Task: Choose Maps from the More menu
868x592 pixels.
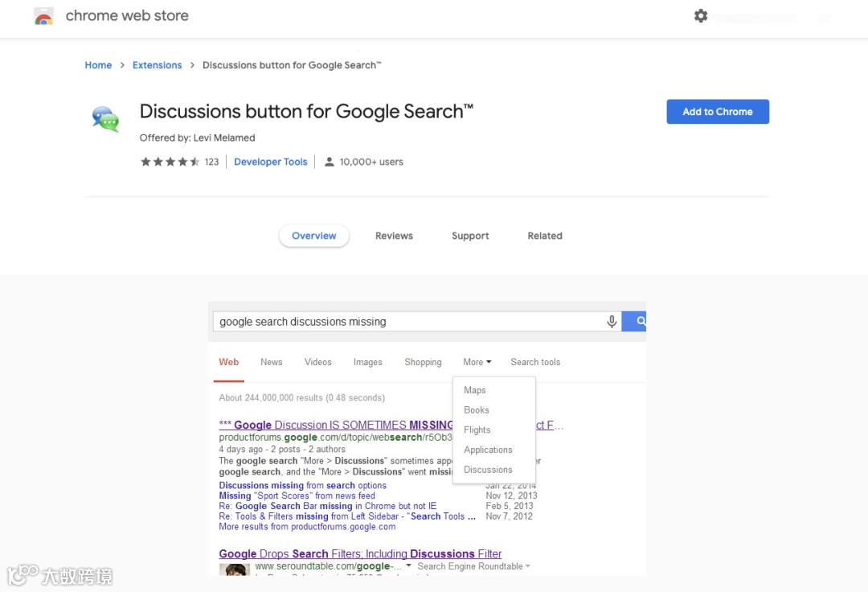Action: point(474,390)
